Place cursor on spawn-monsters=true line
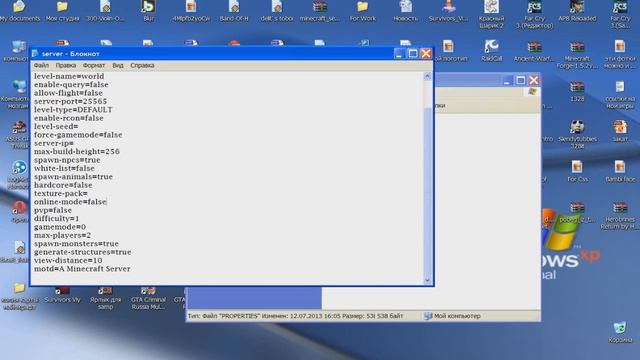The image size is (640, 360). (x=76, y=244)
